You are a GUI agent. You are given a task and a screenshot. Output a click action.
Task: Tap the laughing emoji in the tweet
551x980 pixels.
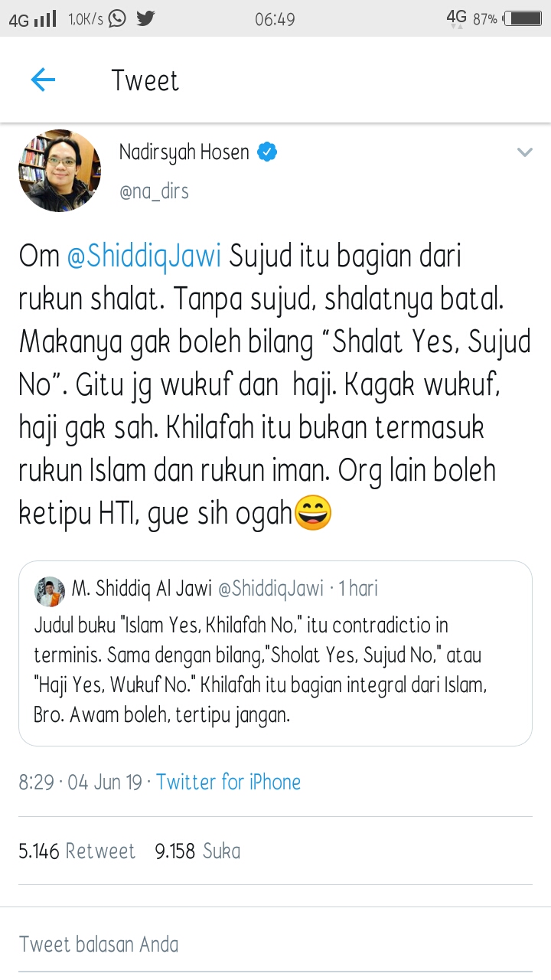point(314,512)
